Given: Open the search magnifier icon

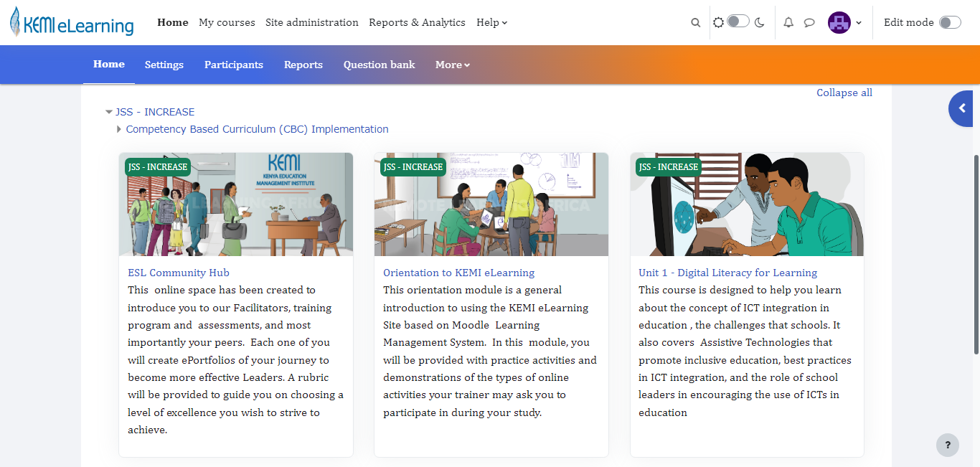Looking at the screenshot, I should pyautogui.click(x=695, y=23).
